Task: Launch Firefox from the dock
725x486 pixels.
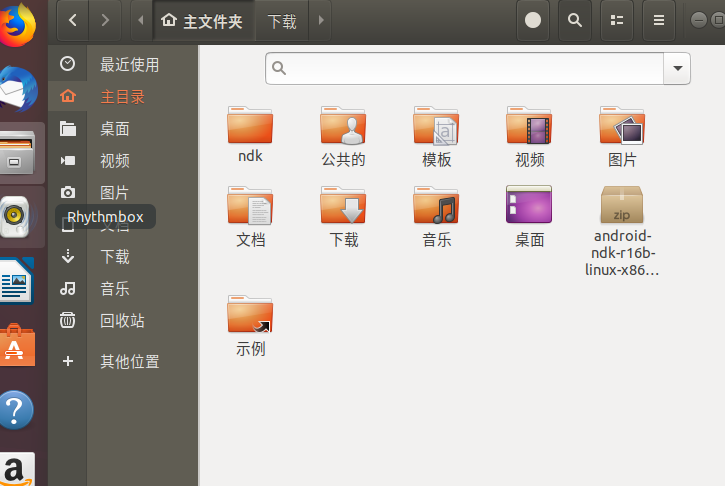Action: click(18, 26)
